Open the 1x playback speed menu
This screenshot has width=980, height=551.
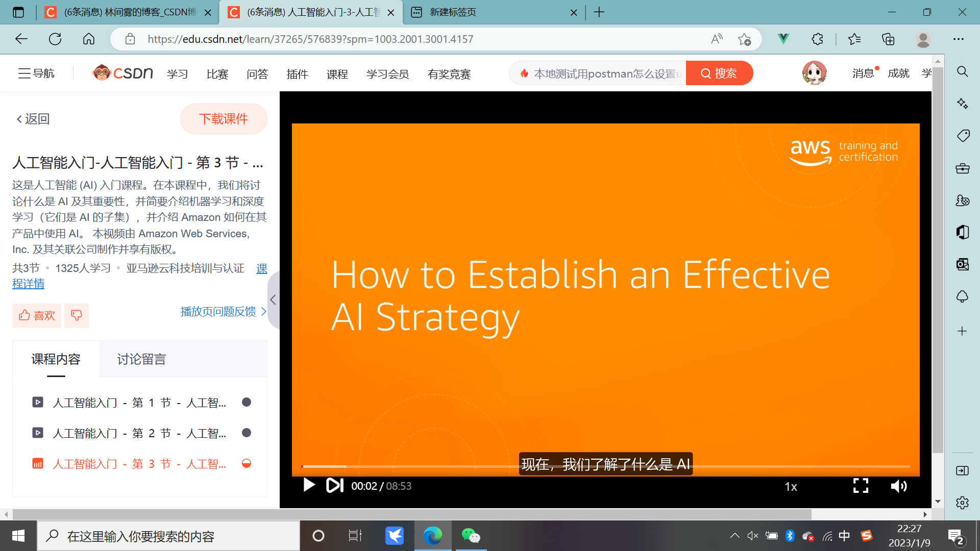click(x=791, y=487)
